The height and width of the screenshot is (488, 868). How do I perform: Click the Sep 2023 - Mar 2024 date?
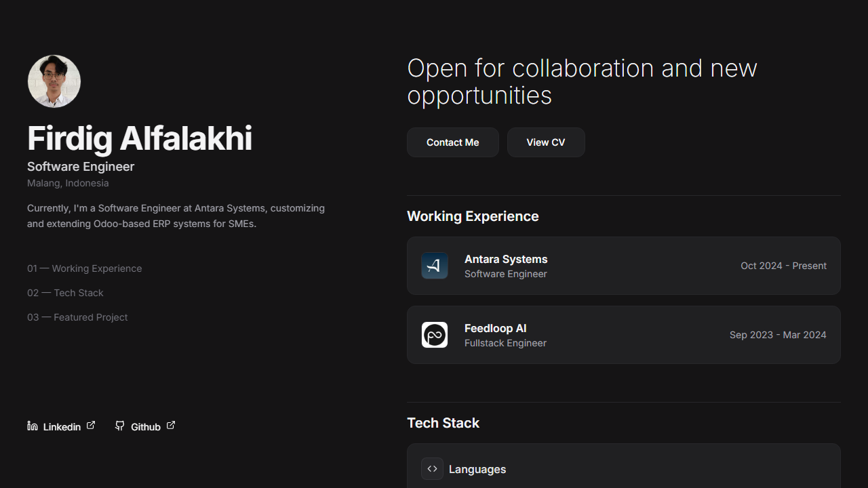point(778,335)
